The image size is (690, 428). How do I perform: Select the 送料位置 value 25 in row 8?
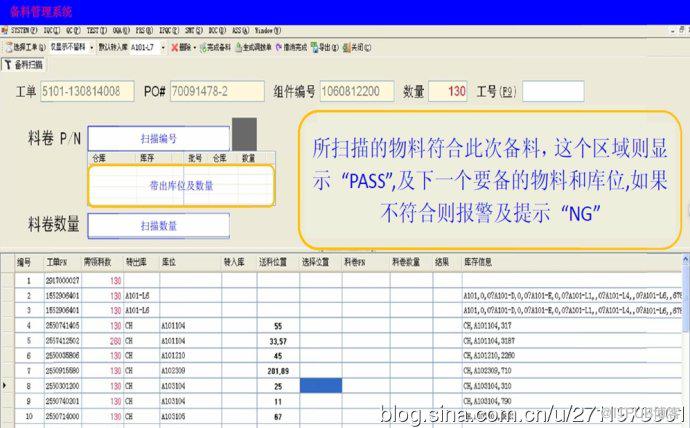coord(278,386)
